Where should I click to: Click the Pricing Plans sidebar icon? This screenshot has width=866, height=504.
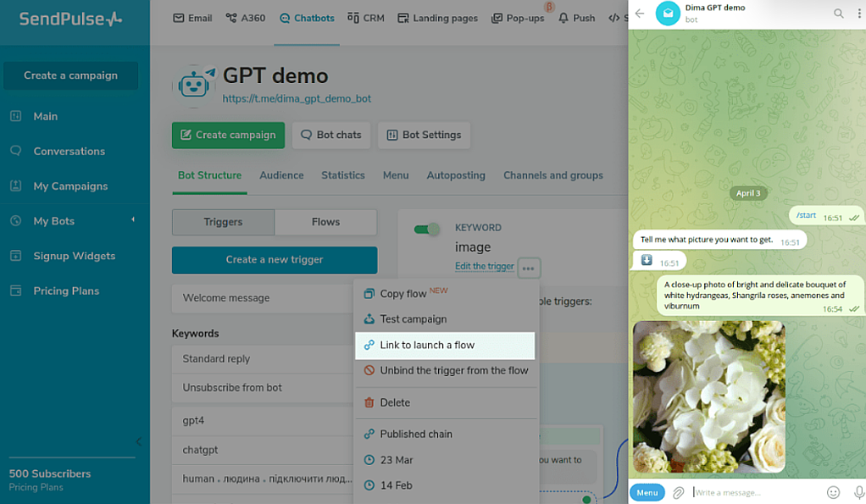(x=15, y=291)
